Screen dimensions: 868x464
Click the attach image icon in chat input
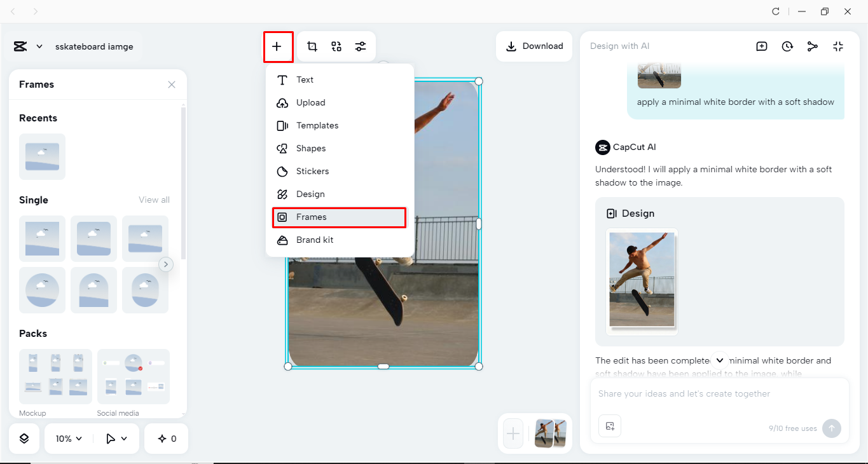[610, 426]
